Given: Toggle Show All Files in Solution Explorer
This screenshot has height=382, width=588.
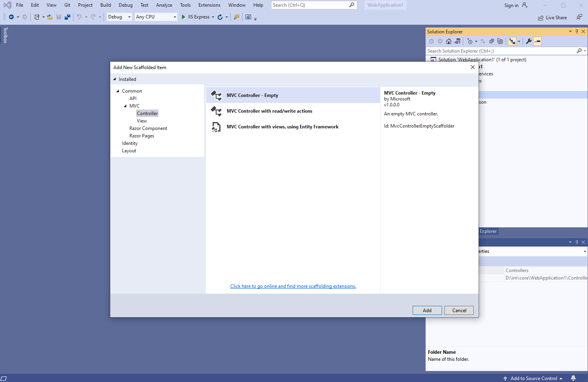Looking at the screenshot, I should click(500, 41).
